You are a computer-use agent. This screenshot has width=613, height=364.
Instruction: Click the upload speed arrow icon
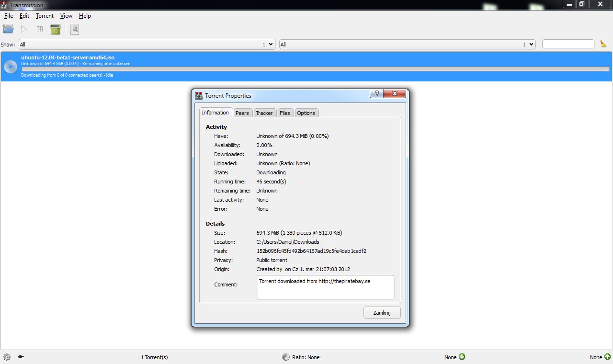click(607, 357)
